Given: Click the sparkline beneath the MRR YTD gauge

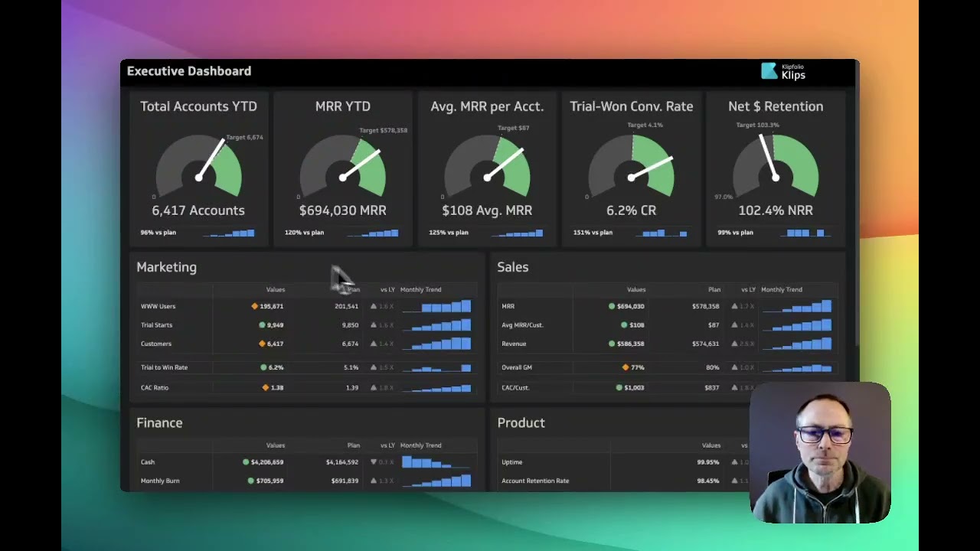Looking at the screenshot, I should click(374, 233).
